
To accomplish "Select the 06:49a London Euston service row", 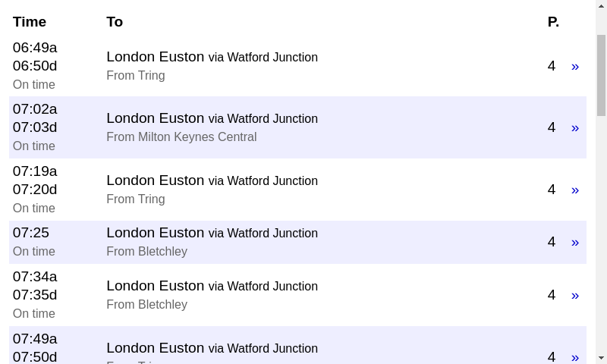I will [297, 66].
